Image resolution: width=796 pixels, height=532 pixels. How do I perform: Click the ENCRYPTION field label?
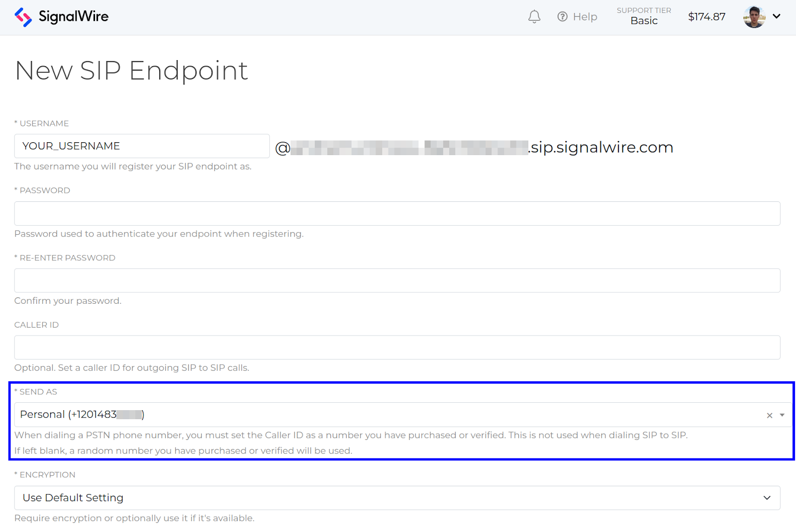click(45, 475)
